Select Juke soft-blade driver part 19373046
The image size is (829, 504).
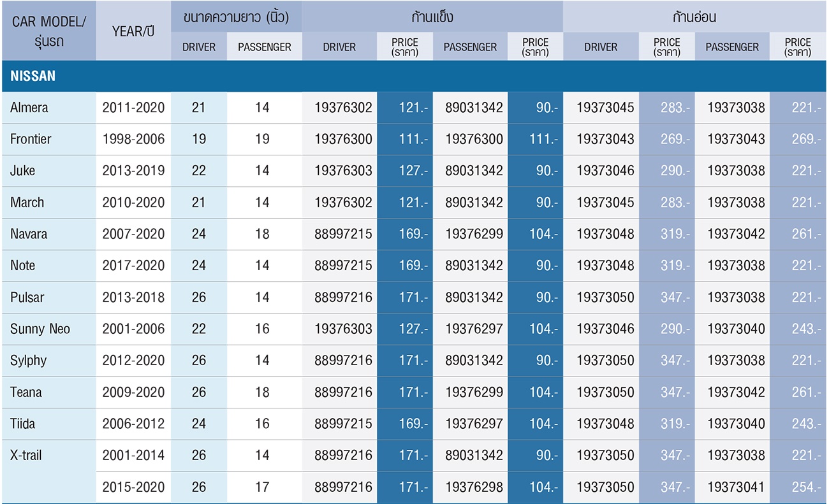[x=605, y=171]
